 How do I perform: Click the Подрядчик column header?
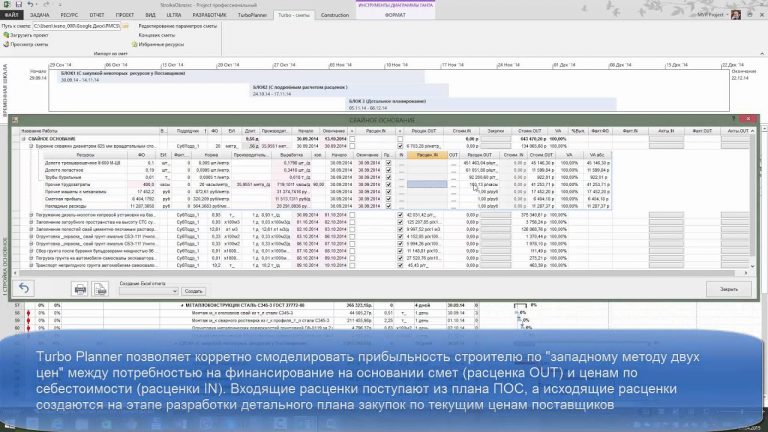point(188,131)
